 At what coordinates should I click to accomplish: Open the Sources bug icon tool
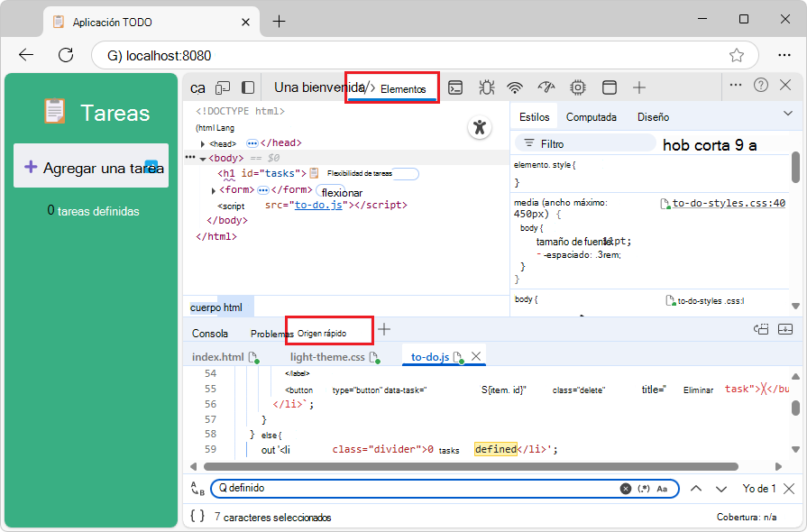point(486,87)
